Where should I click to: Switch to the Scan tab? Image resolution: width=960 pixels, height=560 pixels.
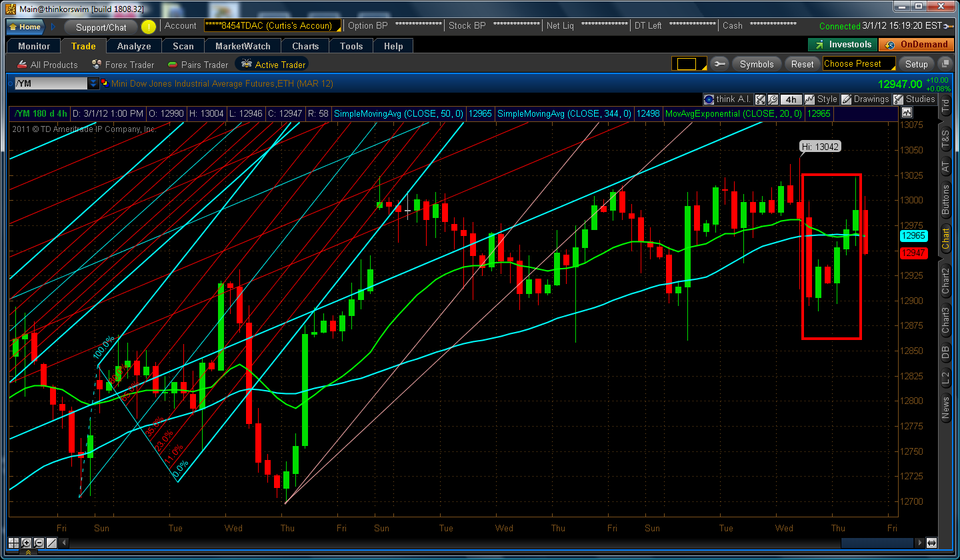coord(183,46)
